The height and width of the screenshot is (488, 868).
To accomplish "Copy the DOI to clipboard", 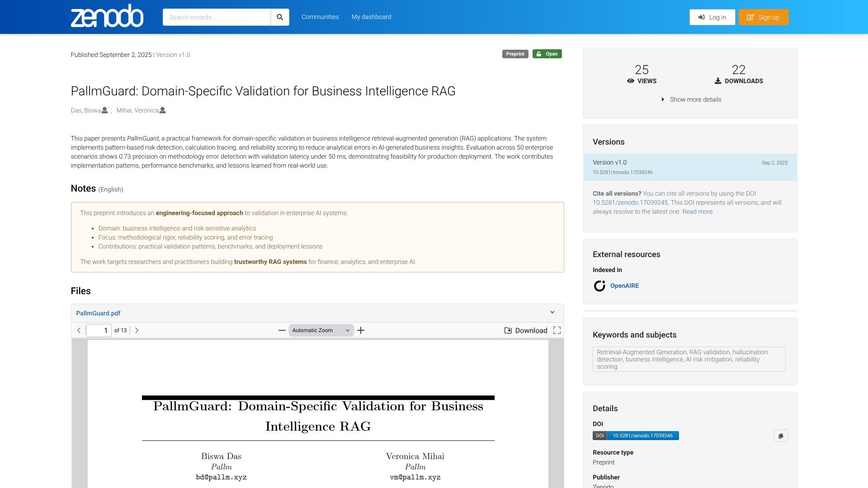I will point(781,436).
